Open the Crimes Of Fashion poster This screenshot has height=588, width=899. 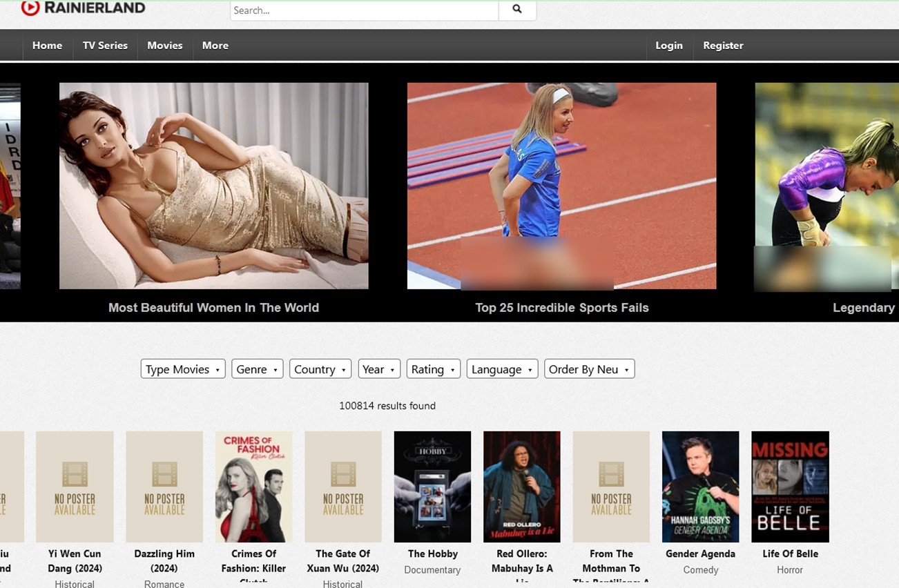point(253,487)
